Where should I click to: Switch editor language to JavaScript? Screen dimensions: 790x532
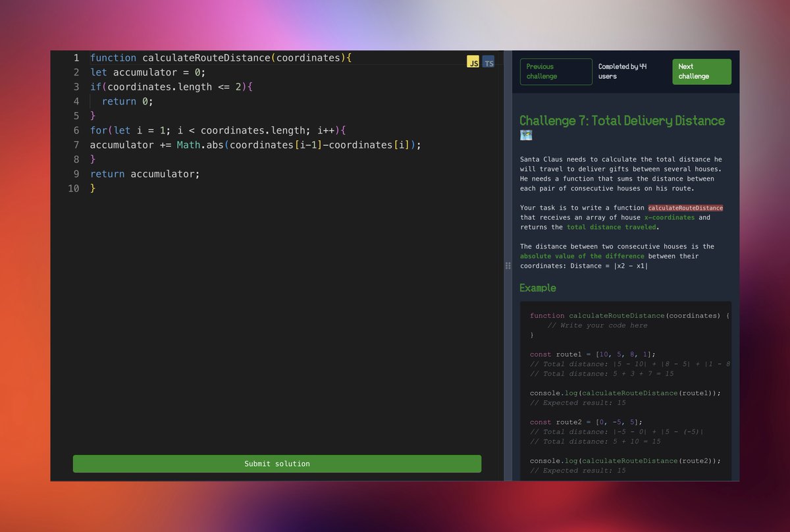473,62
